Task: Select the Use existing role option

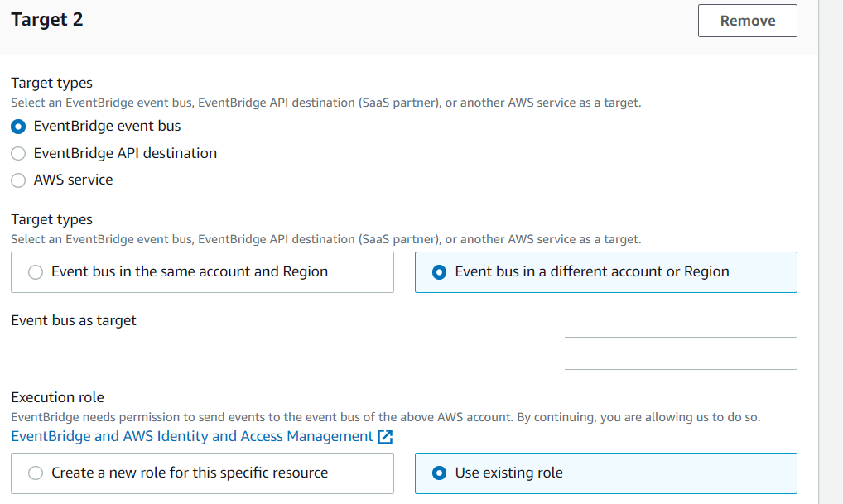Action: point(440,473)
